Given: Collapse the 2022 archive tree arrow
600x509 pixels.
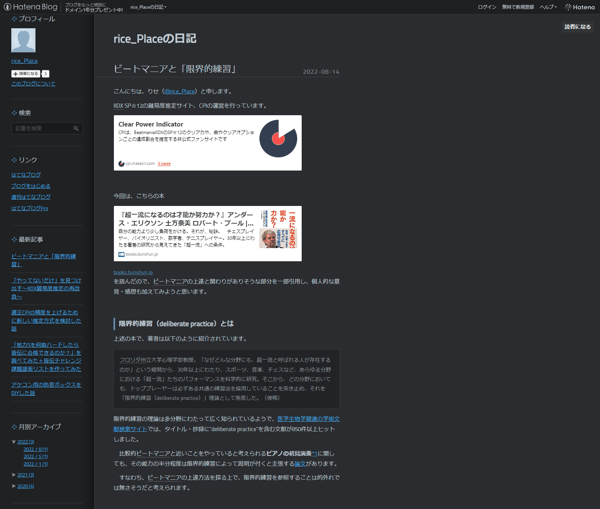Looking at the screenshot, I should (14, 442).
